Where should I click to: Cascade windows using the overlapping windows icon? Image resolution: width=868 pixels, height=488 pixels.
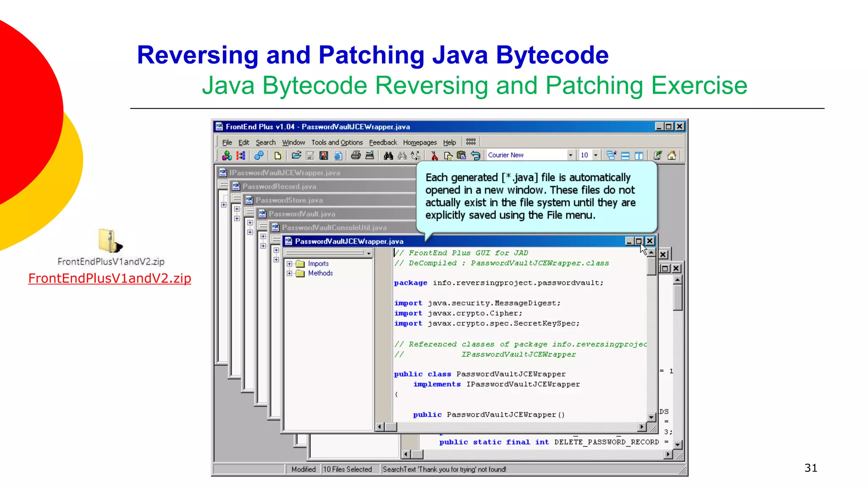[611, 155]
